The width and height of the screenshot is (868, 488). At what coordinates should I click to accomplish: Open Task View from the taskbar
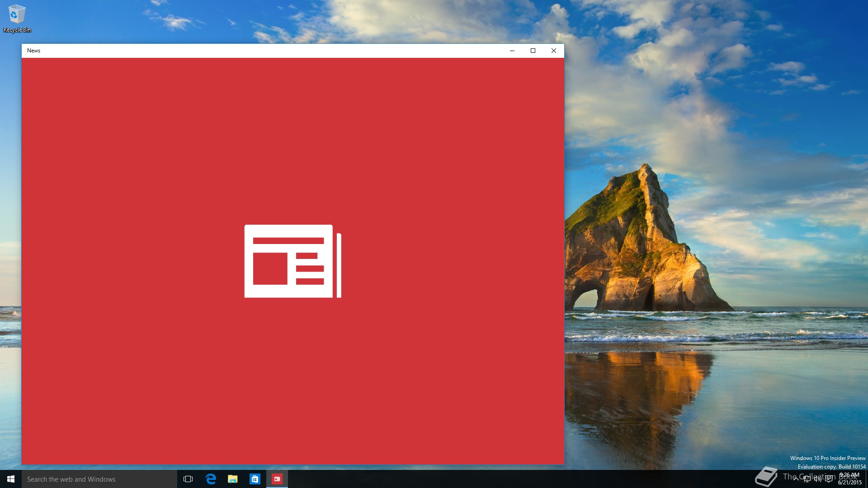[x=188, y=479]
